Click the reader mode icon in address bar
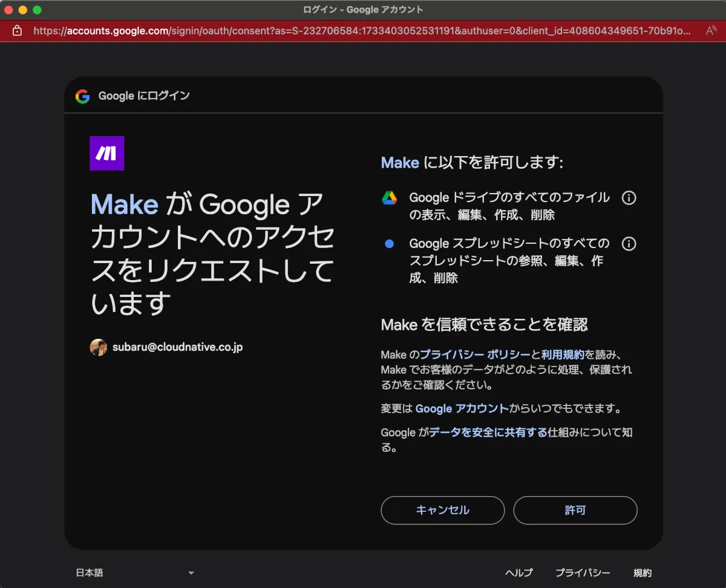The height and width of the screenshot is (588, 726). pyautogui.click(x=711, y=30)
